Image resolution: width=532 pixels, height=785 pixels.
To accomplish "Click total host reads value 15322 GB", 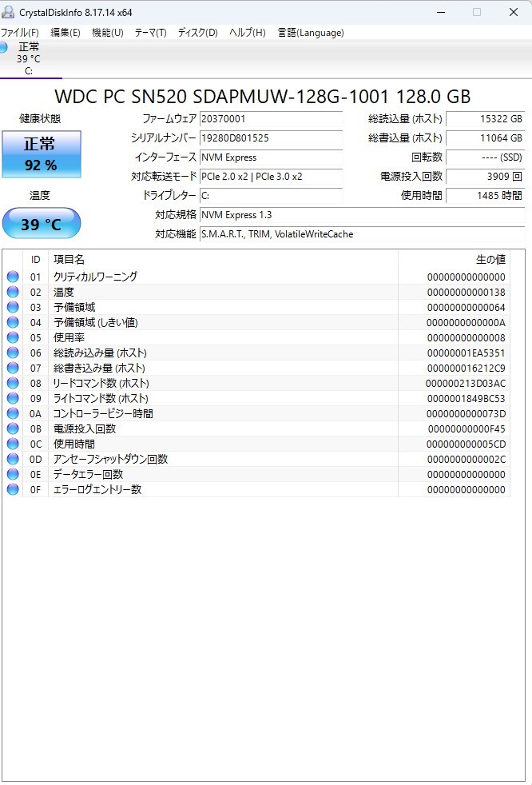I will (485, 119).
